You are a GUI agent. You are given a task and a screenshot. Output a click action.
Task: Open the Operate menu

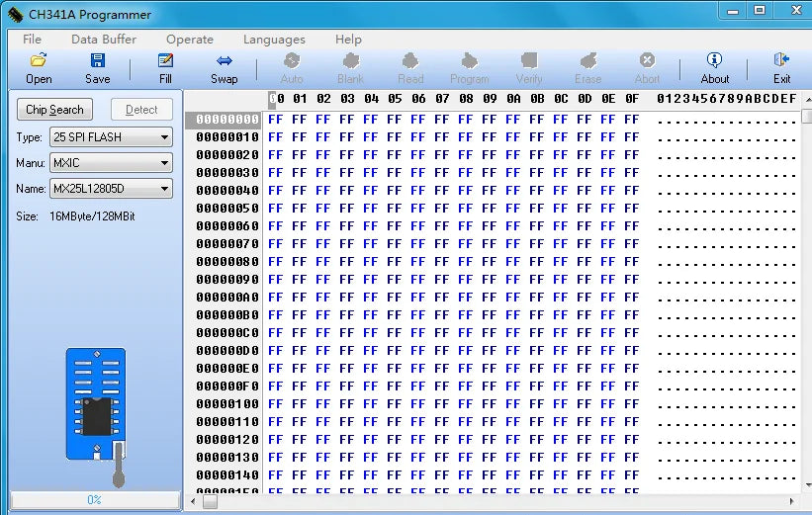pyautogui.click(x=190, y=40)
